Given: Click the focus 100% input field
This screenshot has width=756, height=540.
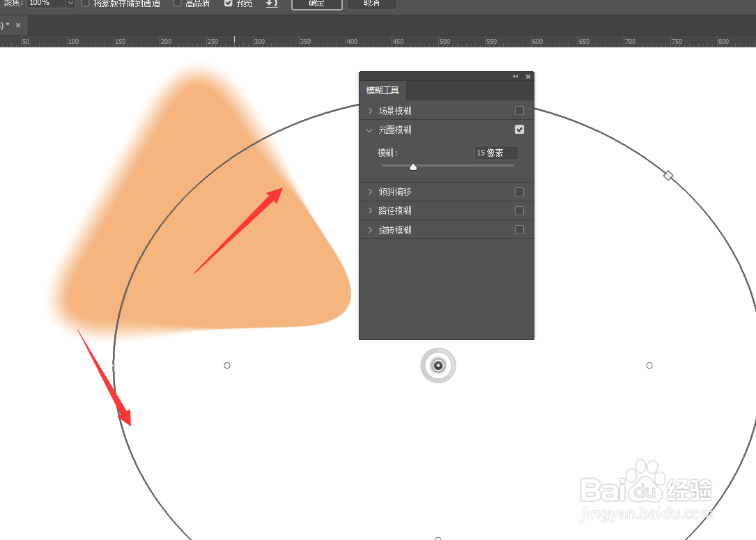Looking at the screenshot, I should 46,3.
